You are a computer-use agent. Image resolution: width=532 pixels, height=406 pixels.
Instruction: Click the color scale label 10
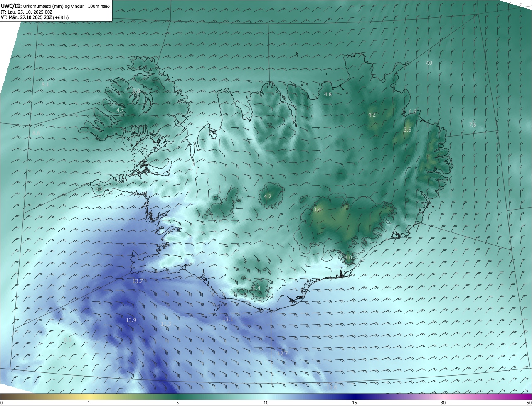(266, 403)
